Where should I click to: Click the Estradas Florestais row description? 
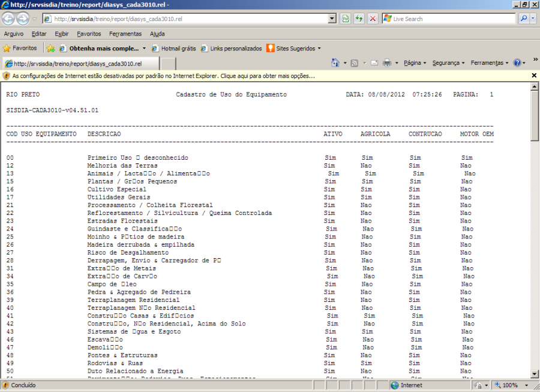click(x=122, y=221)
